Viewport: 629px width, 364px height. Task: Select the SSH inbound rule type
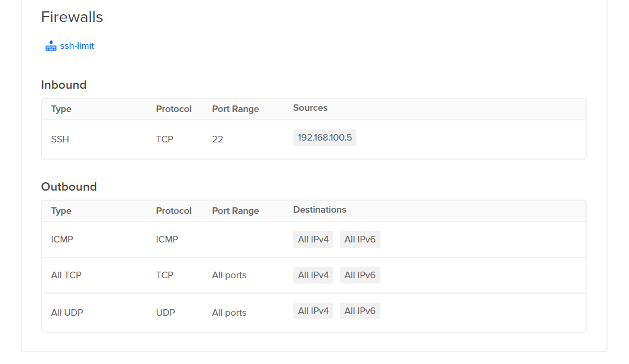60,139
